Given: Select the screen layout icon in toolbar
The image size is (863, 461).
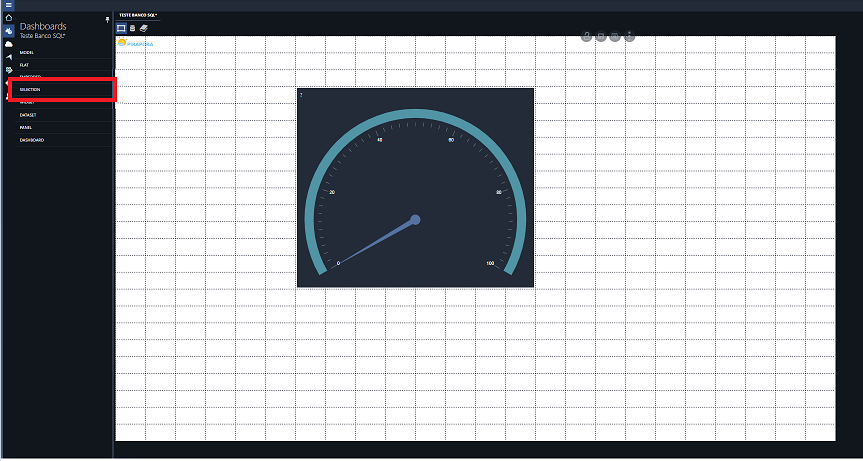Looking at the screenshot, I should (x=121, y=28).
